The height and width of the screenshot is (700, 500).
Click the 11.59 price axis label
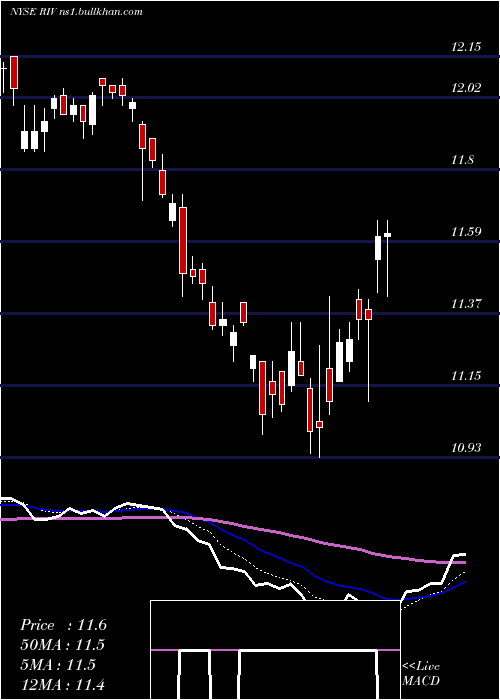[466, 232]
